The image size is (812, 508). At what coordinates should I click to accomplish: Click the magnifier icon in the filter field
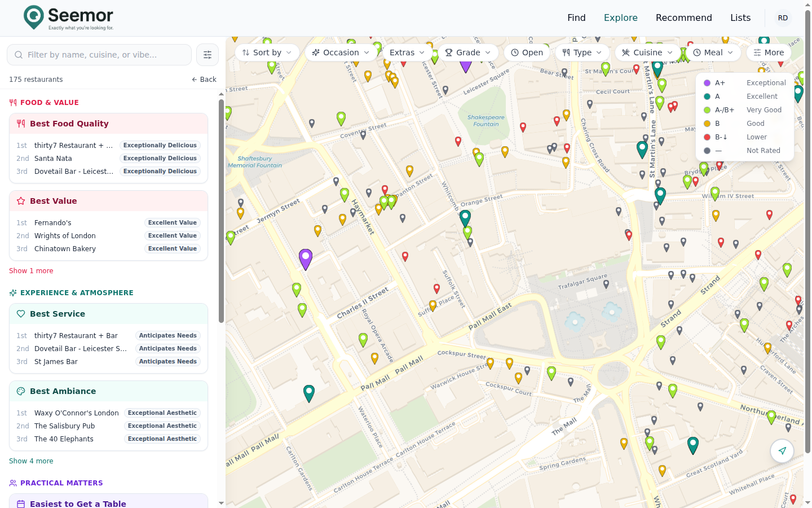[19, 55]
